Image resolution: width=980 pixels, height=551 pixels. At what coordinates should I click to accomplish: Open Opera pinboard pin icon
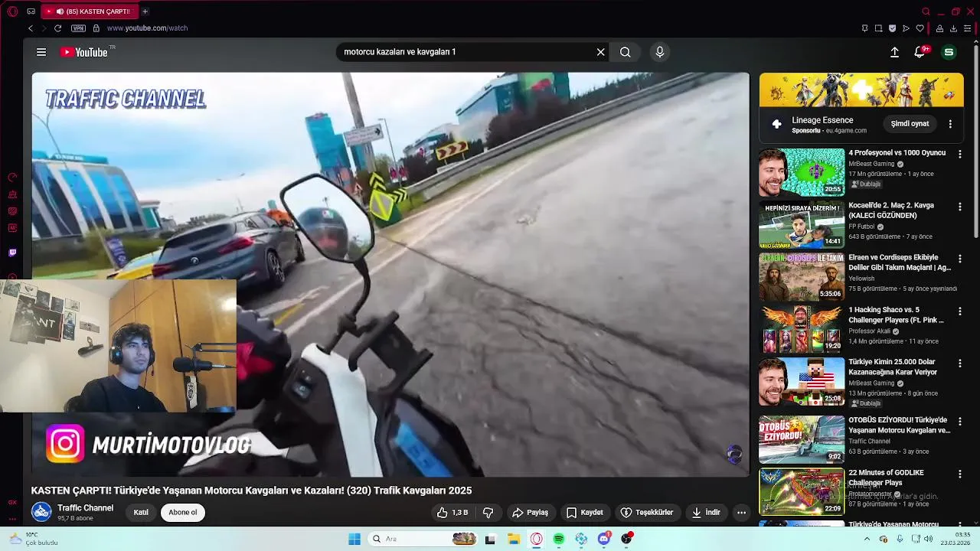coord(864,28)
